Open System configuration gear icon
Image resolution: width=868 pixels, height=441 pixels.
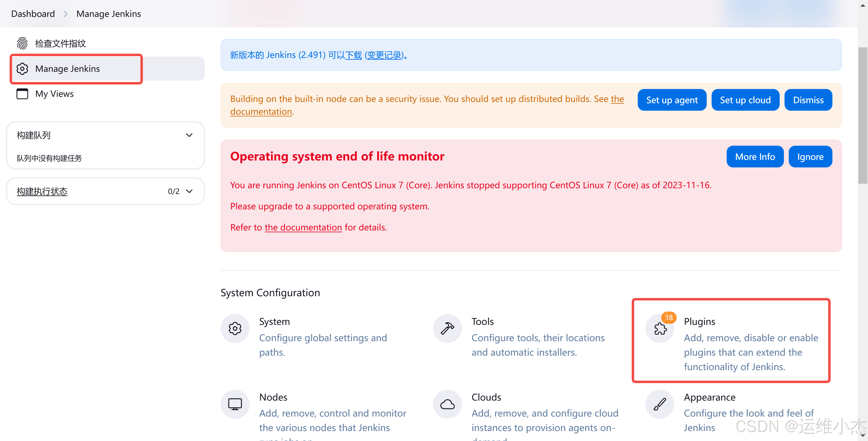[235, 328]
